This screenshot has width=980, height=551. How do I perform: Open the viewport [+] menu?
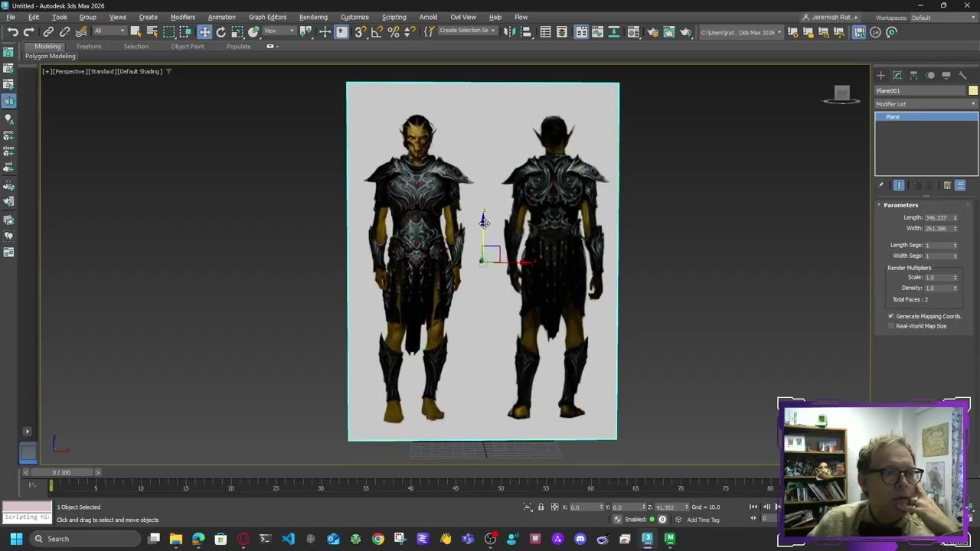pyautogui.click(x=47, y=71)
